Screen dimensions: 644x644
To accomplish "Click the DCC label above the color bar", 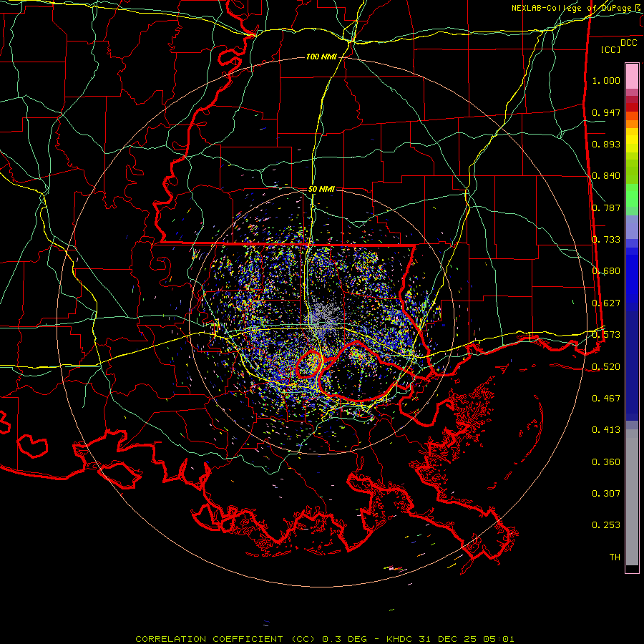I will click(628, 43).
